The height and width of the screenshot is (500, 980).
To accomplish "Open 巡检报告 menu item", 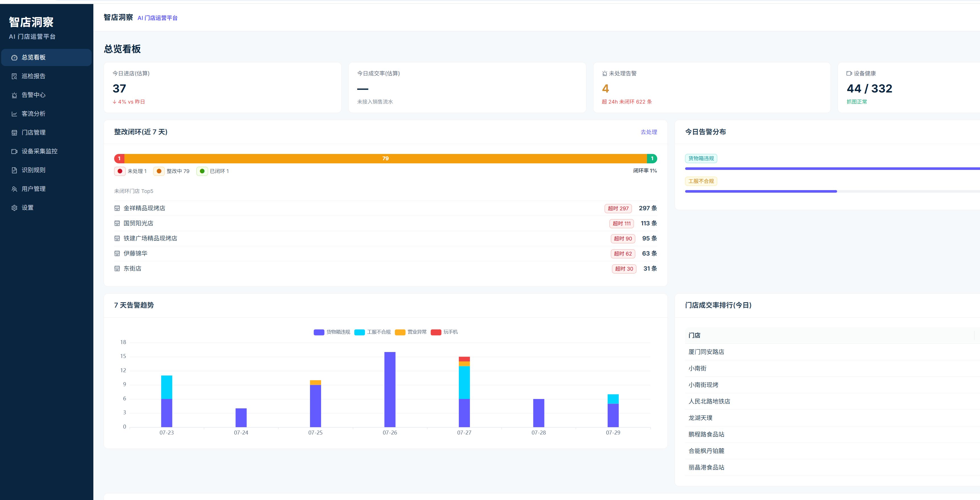I will 46,76.
